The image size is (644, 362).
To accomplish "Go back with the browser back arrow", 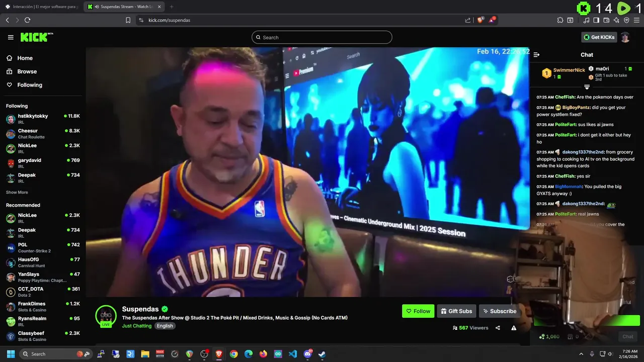I will [x=7, y=20].
